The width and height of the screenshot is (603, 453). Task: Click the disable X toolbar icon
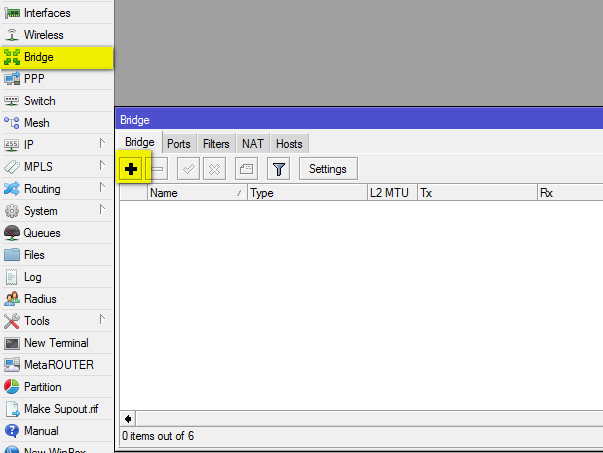point(214,169)
